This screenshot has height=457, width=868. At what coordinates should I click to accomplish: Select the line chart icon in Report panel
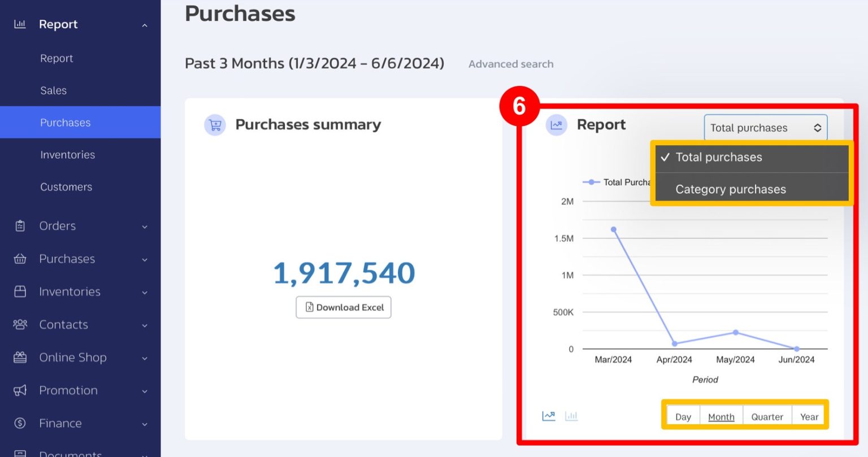[548, 415]
